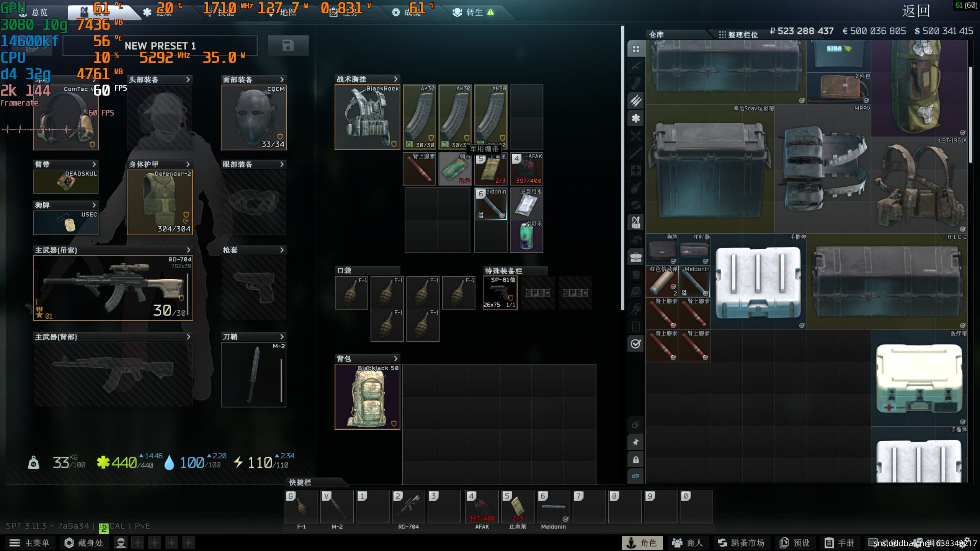Click the duplicate windows icon in stash sidebar
The image size is (980, 551).
(x=636, y=425)
